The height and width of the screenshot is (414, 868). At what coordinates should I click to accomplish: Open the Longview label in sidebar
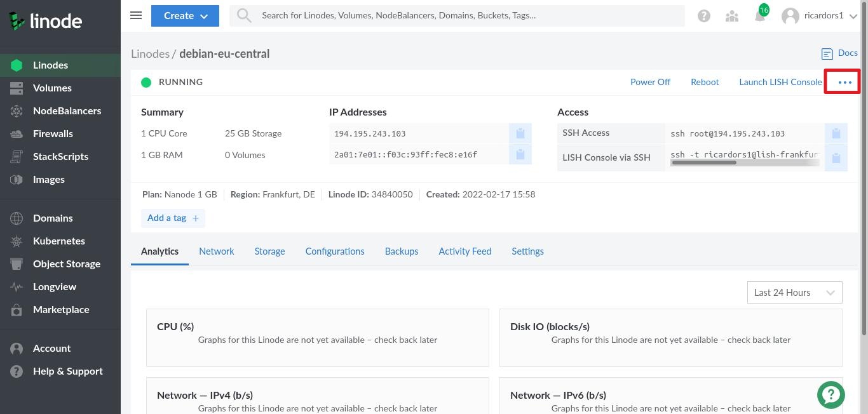(x=55, y=287)
